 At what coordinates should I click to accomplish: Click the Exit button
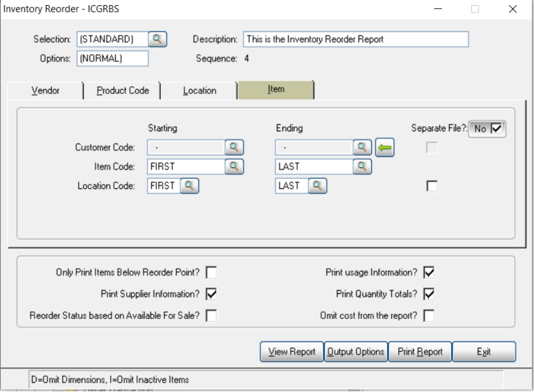pyautogui.click(x=484, y=352)
